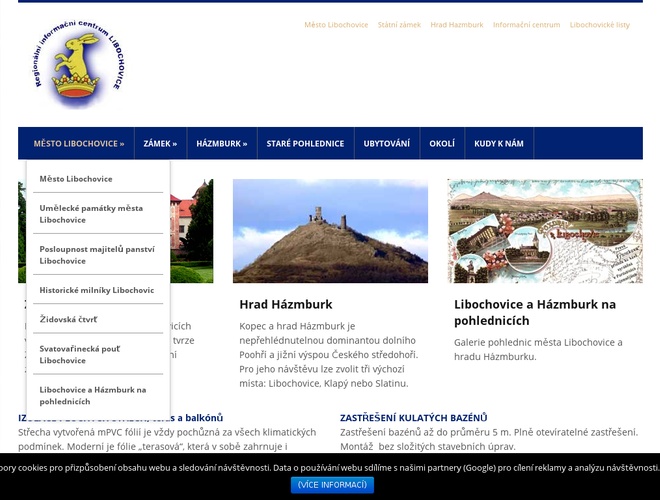Open the Zastřešení kulatých bazénů ad link
Image resolution: width=660 pixels, height=500 pixels.
coord(413,418)
